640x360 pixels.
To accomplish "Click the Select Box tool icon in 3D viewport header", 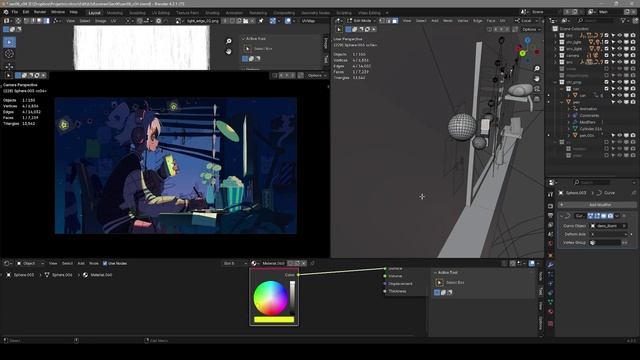I will coord(339,29).
